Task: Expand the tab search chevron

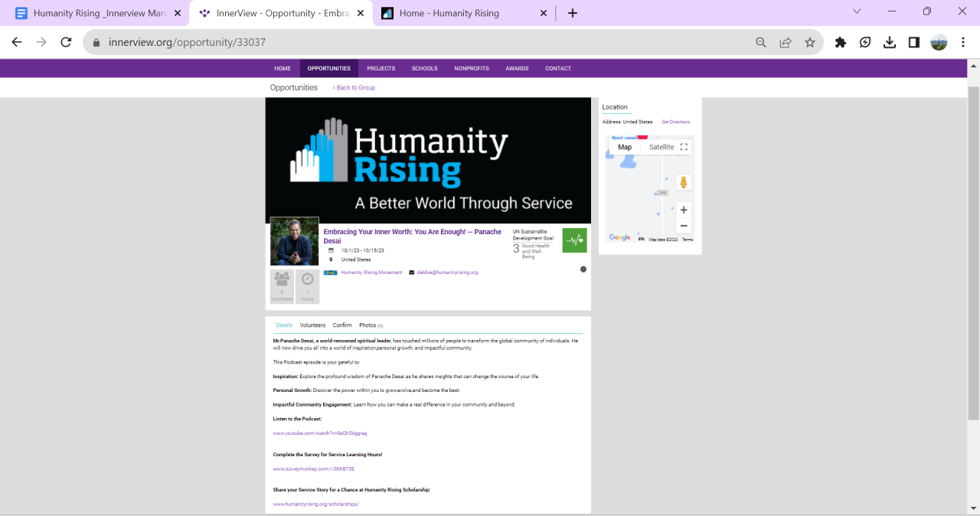Action: 857,11
